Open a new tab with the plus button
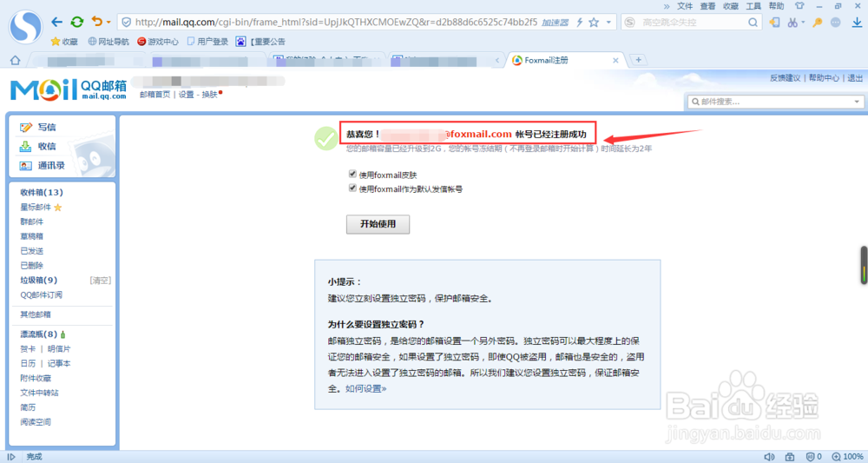This screenshot has width=868, height=463. 638,60
